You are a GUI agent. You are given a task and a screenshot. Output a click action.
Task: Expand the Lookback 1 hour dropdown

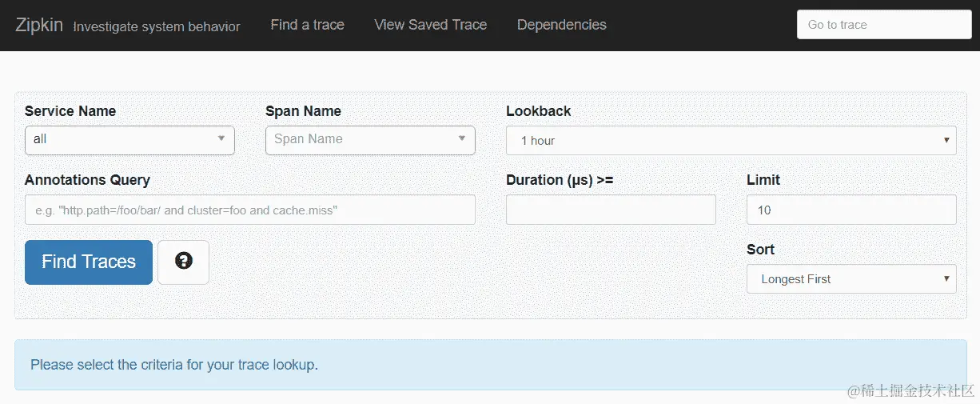click(731, 141)
